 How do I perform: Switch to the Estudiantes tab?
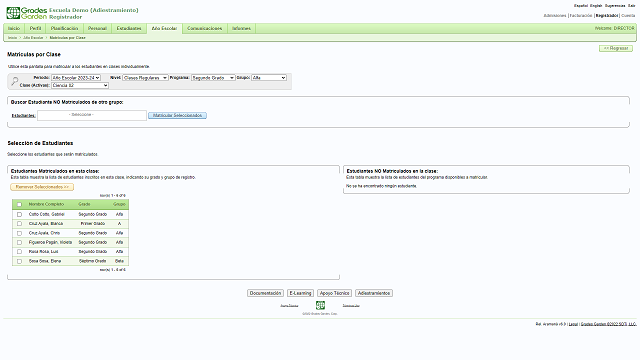[129, 29]
